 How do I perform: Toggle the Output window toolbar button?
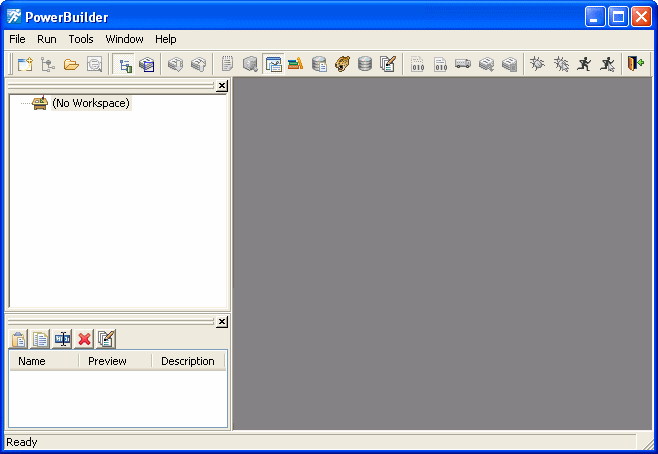tap(147, 64)
